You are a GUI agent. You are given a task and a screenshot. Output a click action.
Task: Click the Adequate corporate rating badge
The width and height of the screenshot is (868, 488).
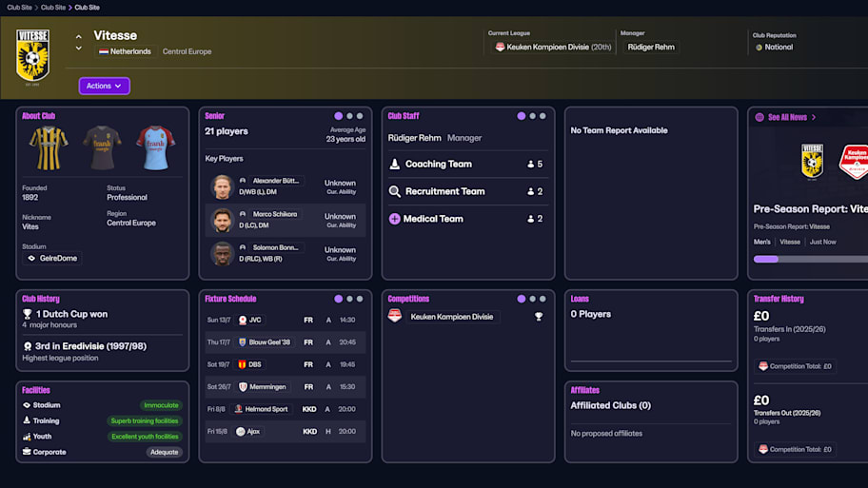click(x=165, y=452)
